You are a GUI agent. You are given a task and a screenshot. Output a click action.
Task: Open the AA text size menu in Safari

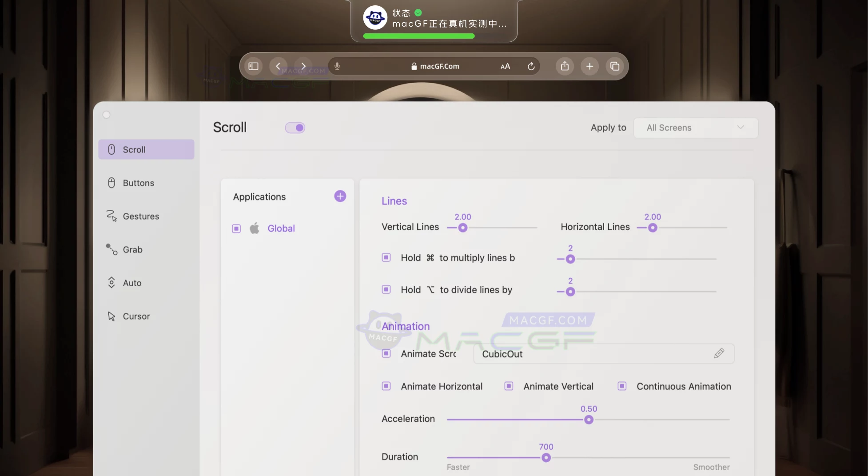(505, 66)
